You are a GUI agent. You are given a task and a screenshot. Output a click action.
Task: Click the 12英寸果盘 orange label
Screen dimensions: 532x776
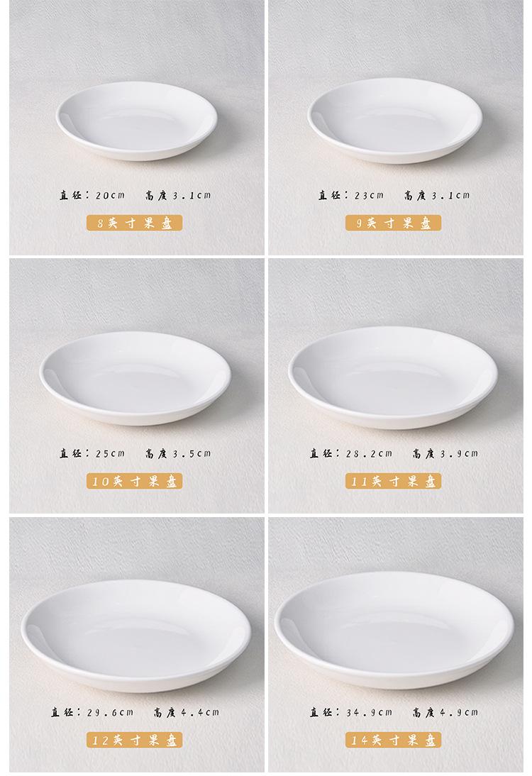click(x=135, y=740)
